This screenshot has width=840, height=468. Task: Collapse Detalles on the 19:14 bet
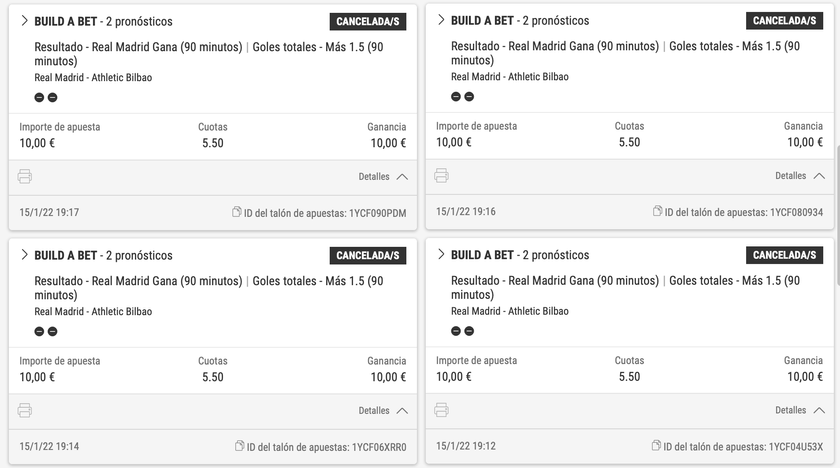pyautogui.click(x=383, y=411)
